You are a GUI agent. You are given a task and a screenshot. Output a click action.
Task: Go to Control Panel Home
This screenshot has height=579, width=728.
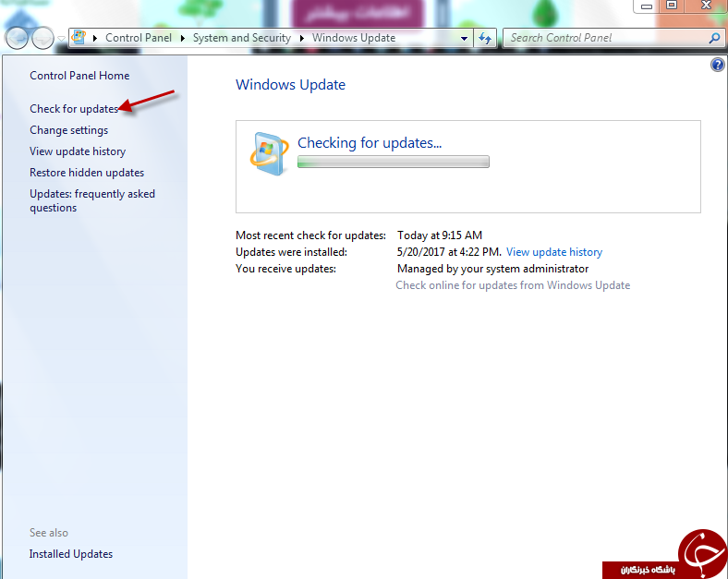pyautogui.click(x=79, y=76)
